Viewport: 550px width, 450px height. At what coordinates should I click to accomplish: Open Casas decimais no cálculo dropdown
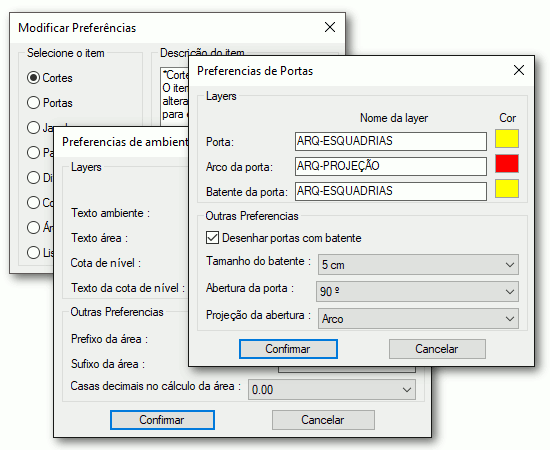pyautogui.click(x=332, y=390)
